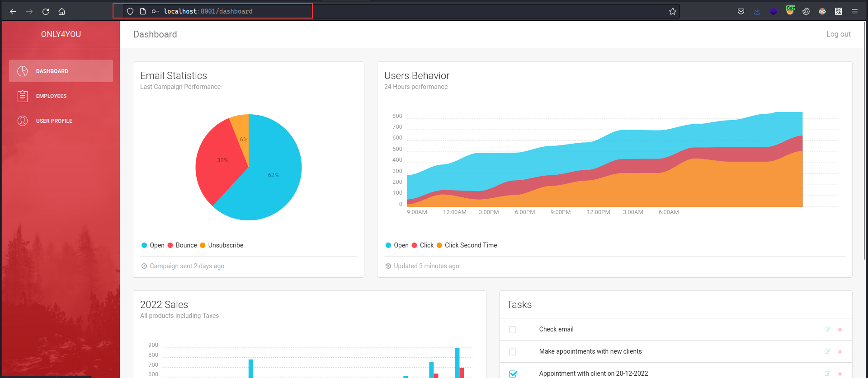Tick Make appointments with new clients checkbox
Screen dimensions: 868x378
513,352
